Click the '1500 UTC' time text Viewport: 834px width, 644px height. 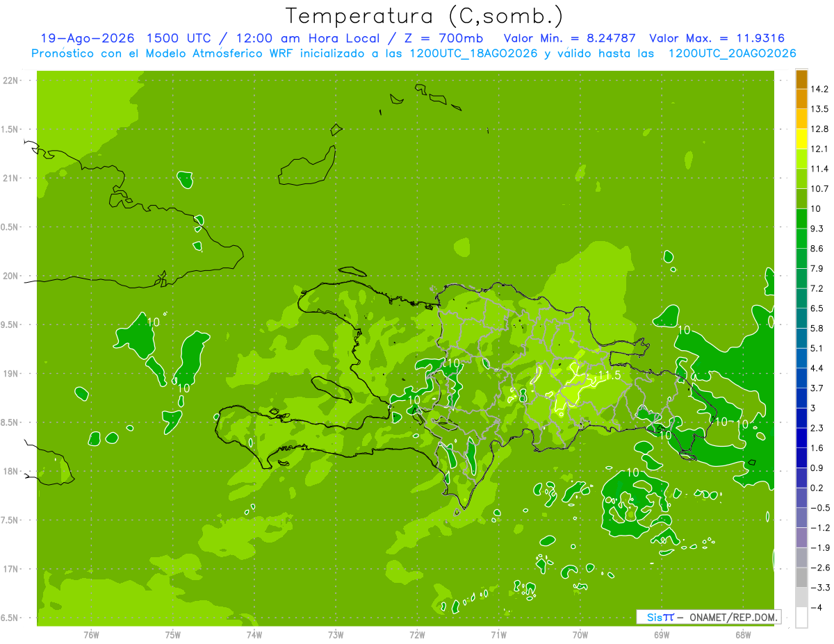(x=178, y=38)
